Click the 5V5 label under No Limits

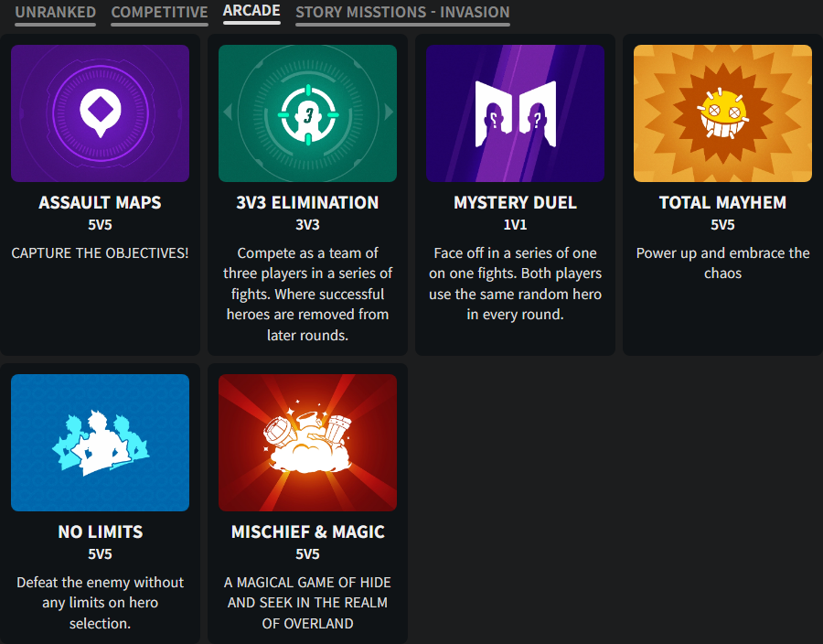coord(101,554)
